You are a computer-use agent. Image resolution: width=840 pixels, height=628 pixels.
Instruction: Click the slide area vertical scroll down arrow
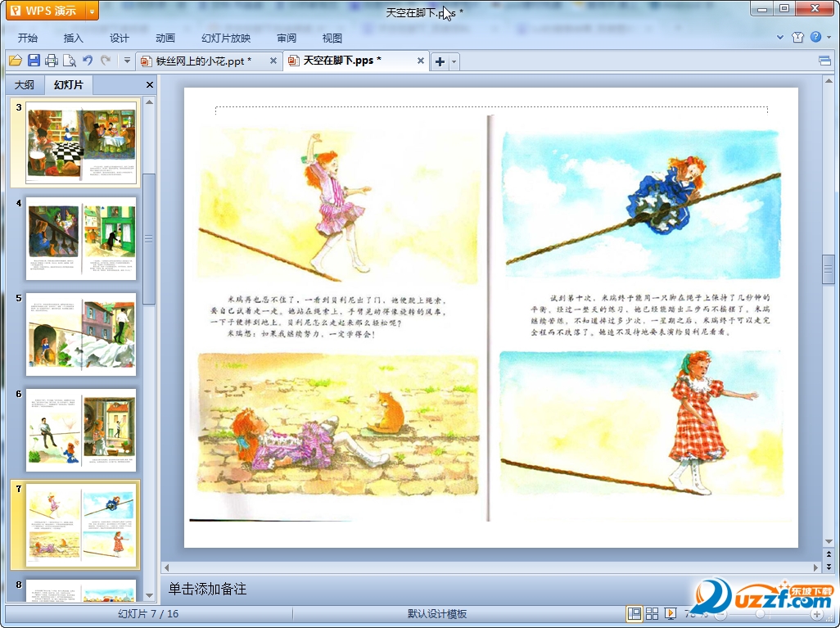pos(829,542)
